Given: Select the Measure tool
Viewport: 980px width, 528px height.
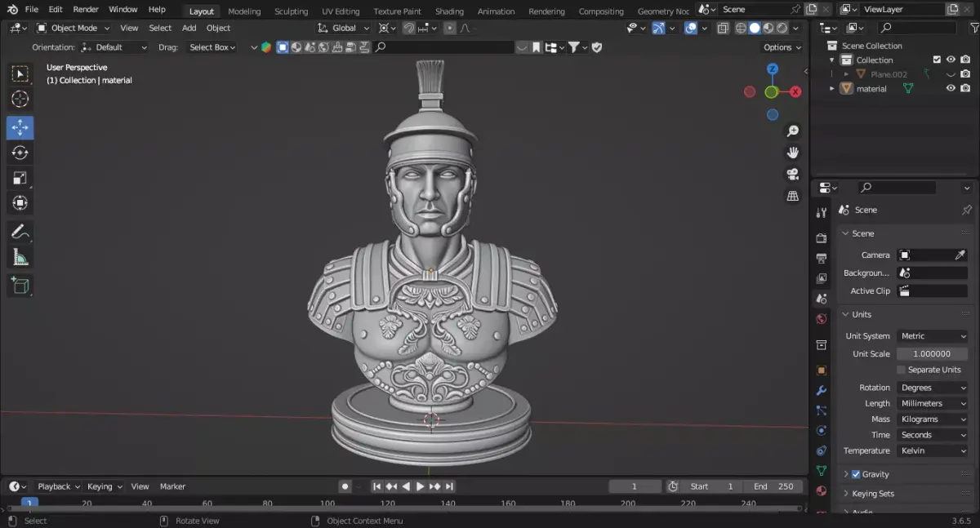Looking at the screenshot, I should coord(20,257).
